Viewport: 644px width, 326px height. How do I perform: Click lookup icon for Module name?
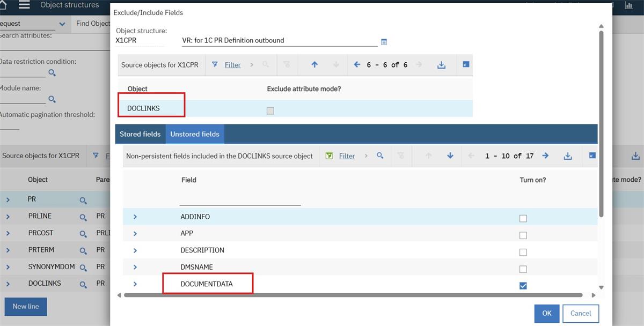(52, 99)
